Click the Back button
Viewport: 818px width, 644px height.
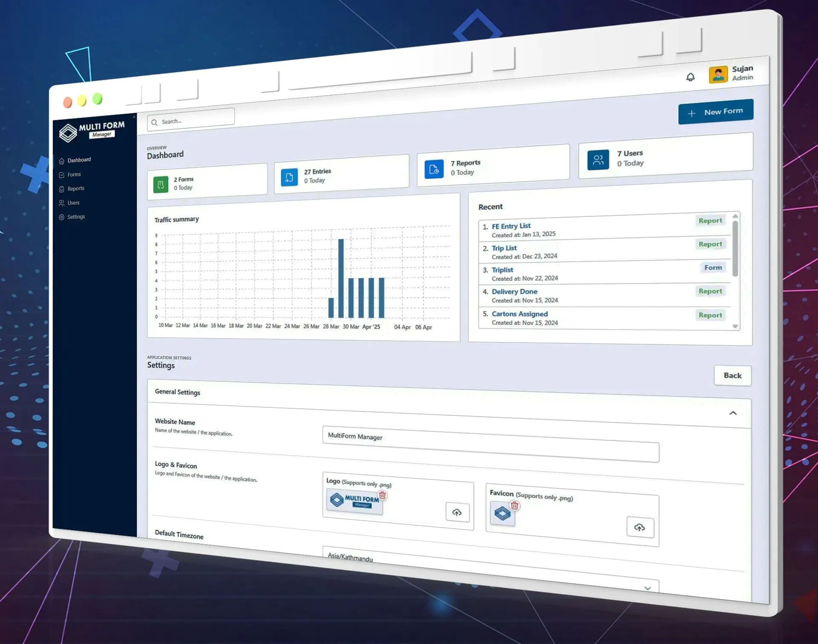(x=732, y=375)
